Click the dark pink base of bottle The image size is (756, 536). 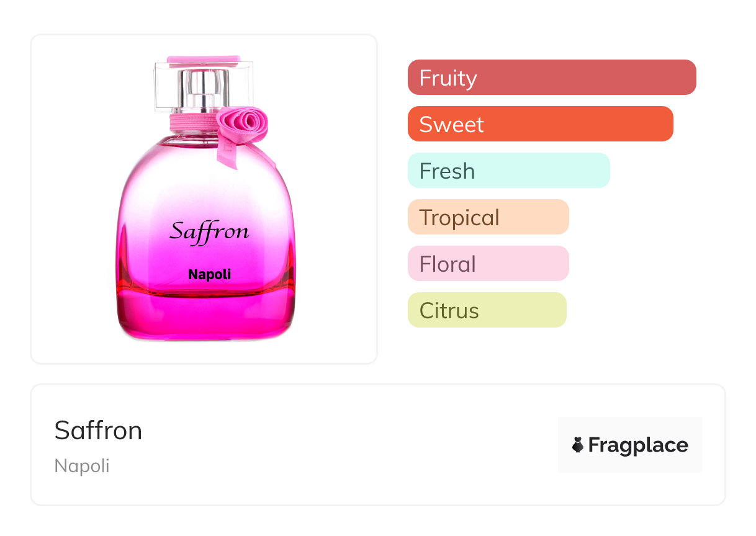[205, 316]
